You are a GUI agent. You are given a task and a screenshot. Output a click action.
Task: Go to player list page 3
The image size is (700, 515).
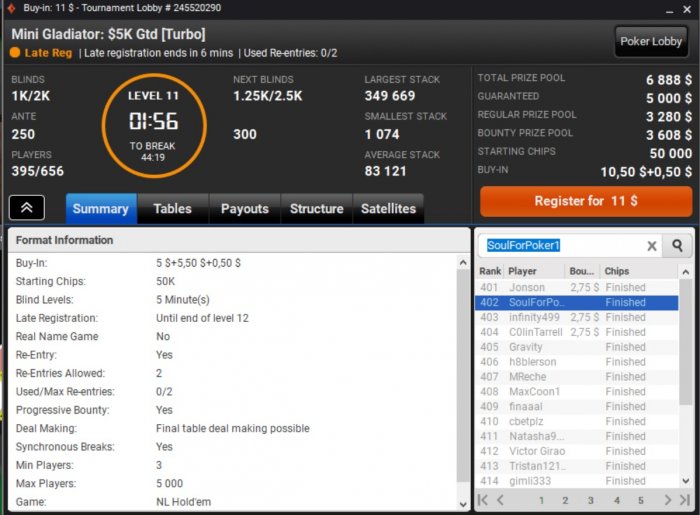click(591, 500)
